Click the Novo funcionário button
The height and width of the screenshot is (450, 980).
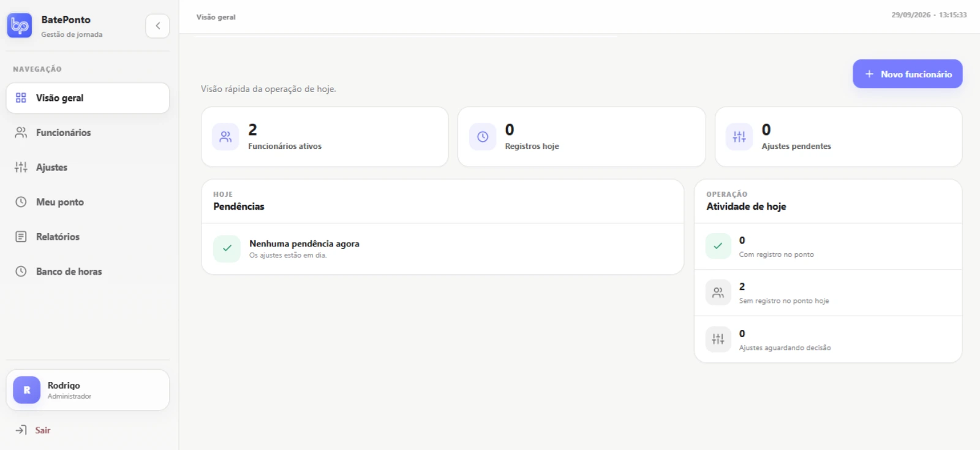pyautogui.click(x=907, y=74)
